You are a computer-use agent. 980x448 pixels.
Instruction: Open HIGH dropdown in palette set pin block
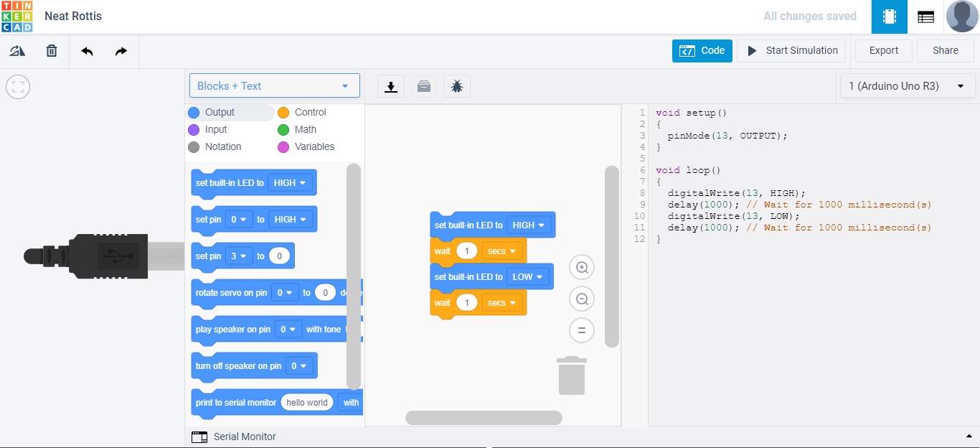(291, 220)
